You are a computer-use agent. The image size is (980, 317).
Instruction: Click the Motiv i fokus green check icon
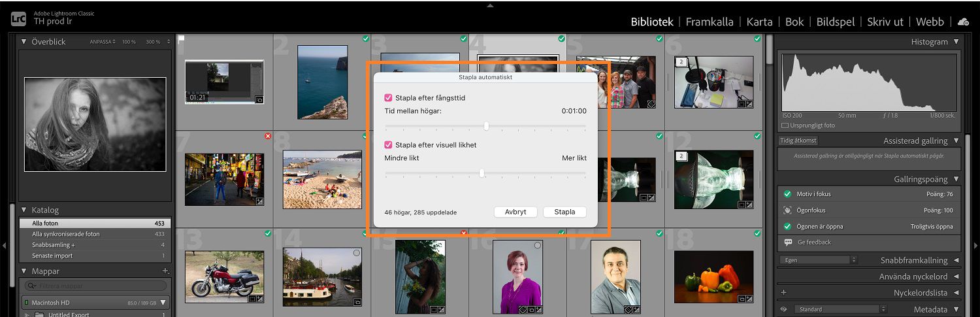(x=787, y=194)
